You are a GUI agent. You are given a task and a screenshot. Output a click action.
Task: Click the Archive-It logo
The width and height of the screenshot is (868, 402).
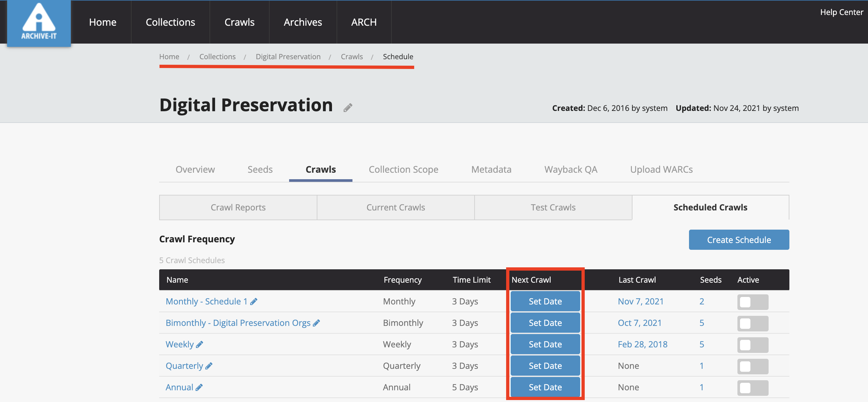point(39,23)
